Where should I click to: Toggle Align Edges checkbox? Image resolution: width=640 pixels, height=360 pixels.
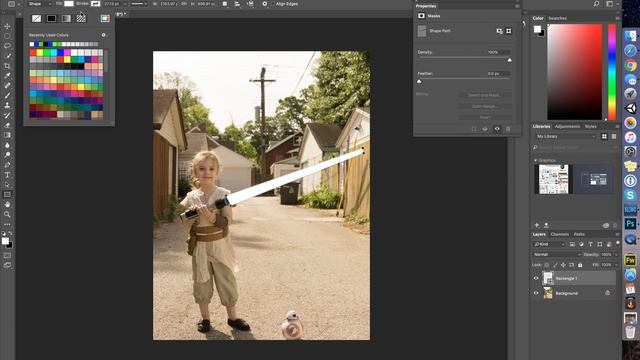coord(272,4)
